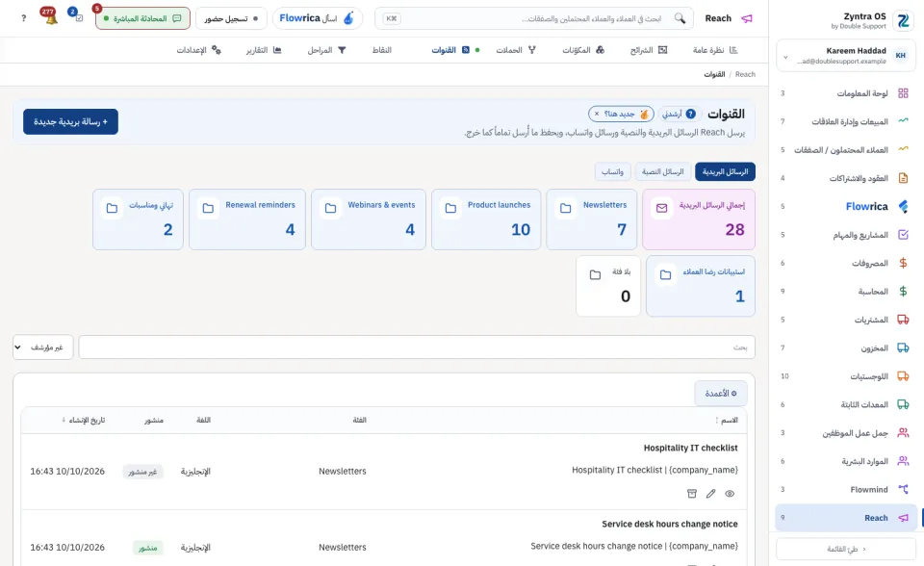The width and height of the screenshot is (924, 566).
Task: Open the أرشدني guide help chip
Action: 679,114
